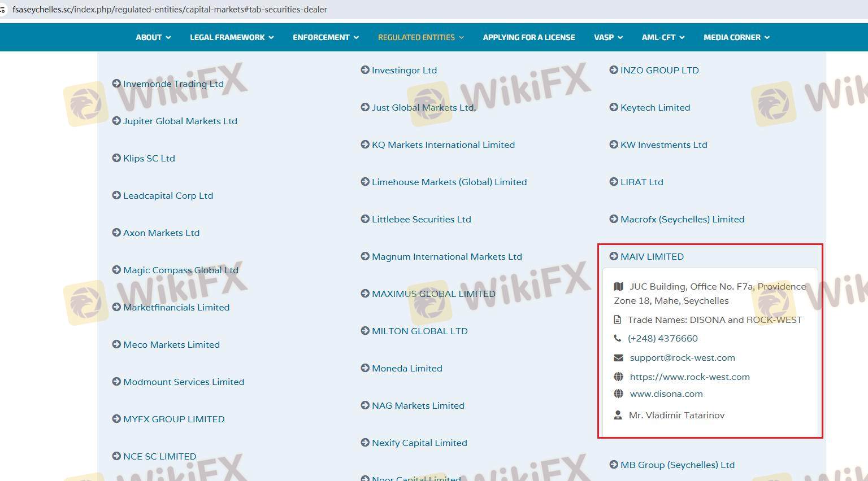Image resolution: width=868 pixels, height=481 pixels.
Task: Open Macrofx (Seychelles) Limited entry
Action: 682,219
